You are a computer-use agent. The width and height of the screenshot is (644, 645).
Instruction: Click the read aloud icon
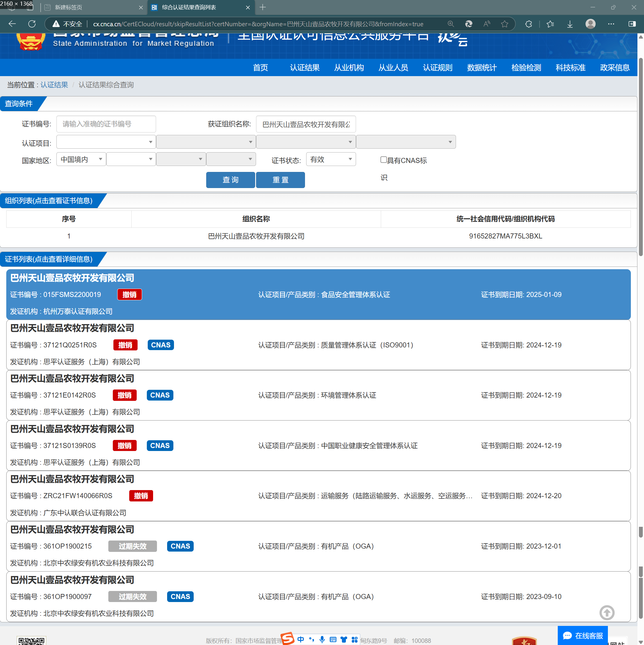pos(487,24)
